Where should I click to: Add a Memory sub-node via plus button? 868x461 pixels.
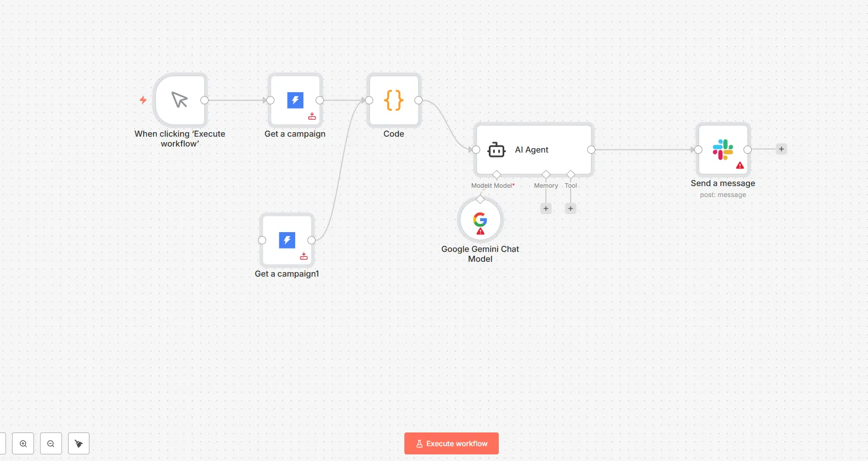coord(546,209)
